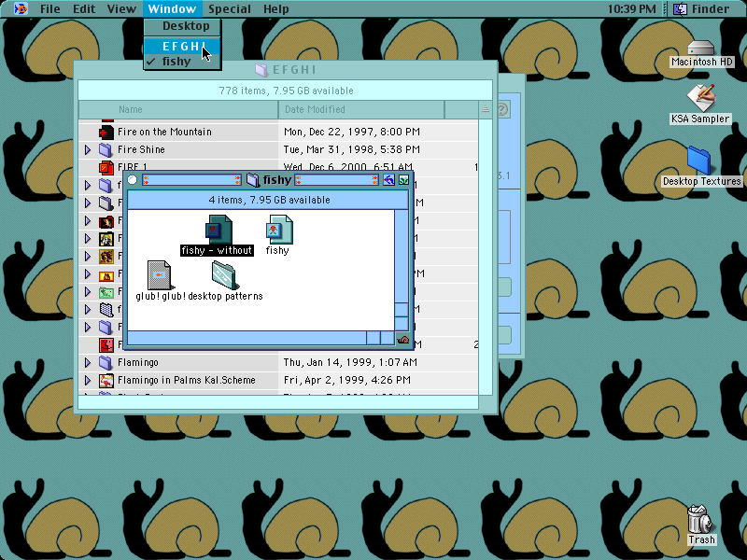The height and width of the screenshot is (560, 747).
Task: Select the red face icon in EFGHI list
Action: 106,344
